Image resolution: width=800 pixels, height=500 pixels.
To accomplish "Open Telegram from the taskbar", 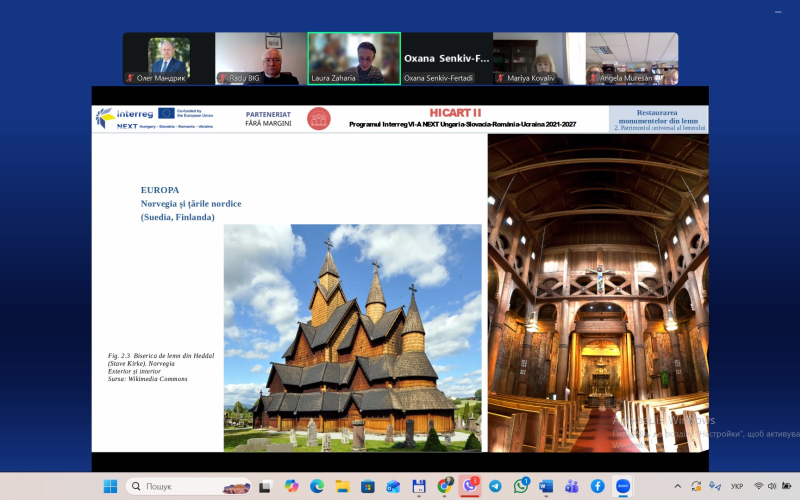I will coord(495,486).
